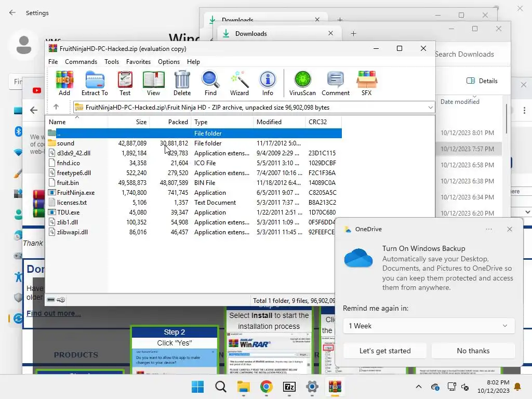Click the Extract To toolbar icon
Image resolution: width=532 pixels, height=399 pixels.
[x=95, y=84]
